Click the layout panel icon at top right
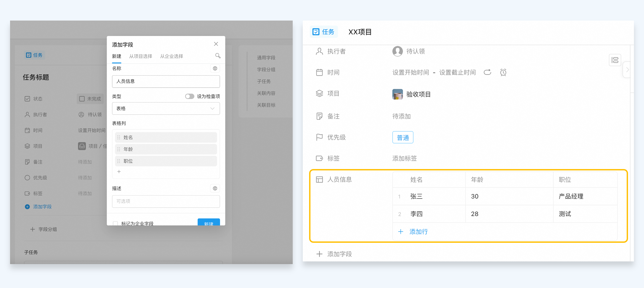 [x=615, y=60]
